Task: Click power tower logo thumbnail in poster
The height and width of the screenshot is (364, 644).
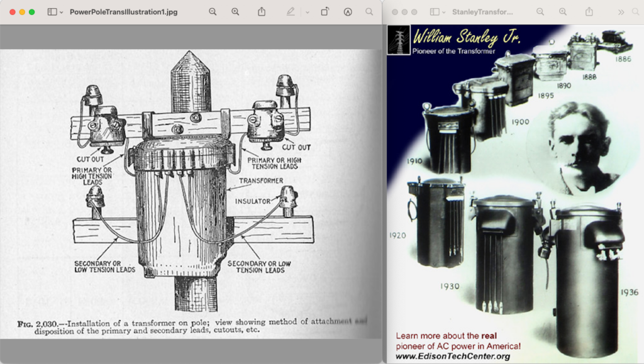Action: tap(398, 40)
